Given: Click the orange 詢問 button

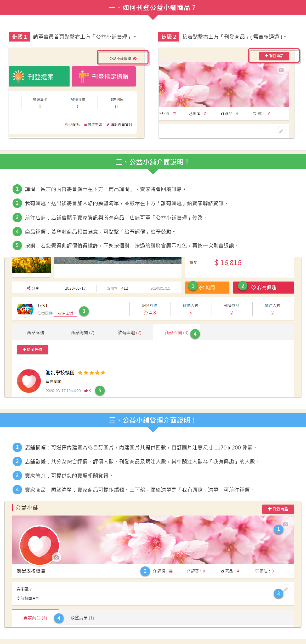Looking at the screenshot, I should coord(207,288).
